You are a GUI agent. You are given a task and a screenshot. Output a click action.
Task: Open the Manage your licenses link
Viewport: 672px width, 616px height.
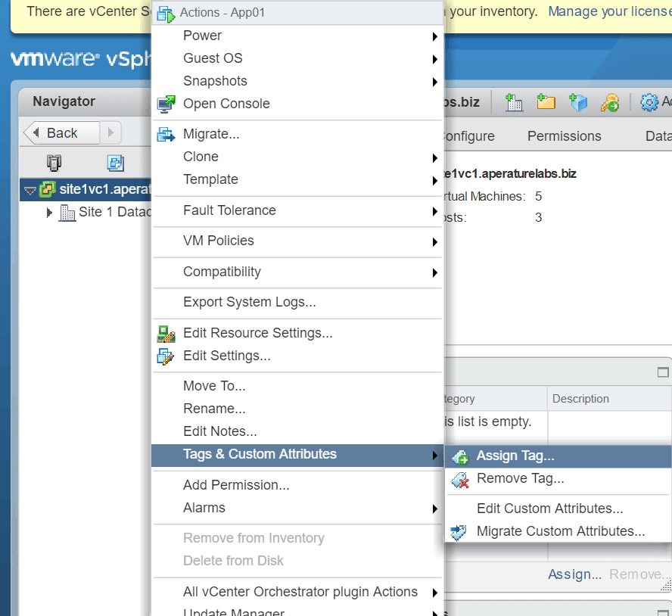click(610, 11)
